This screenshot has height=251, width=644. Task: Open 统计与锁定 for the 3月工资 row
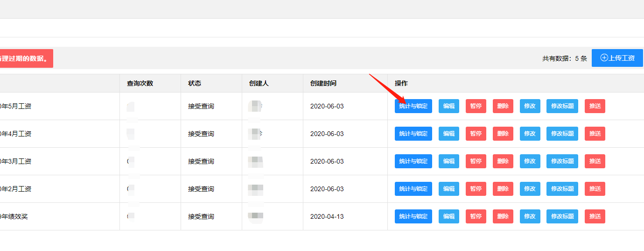(413, 161)
